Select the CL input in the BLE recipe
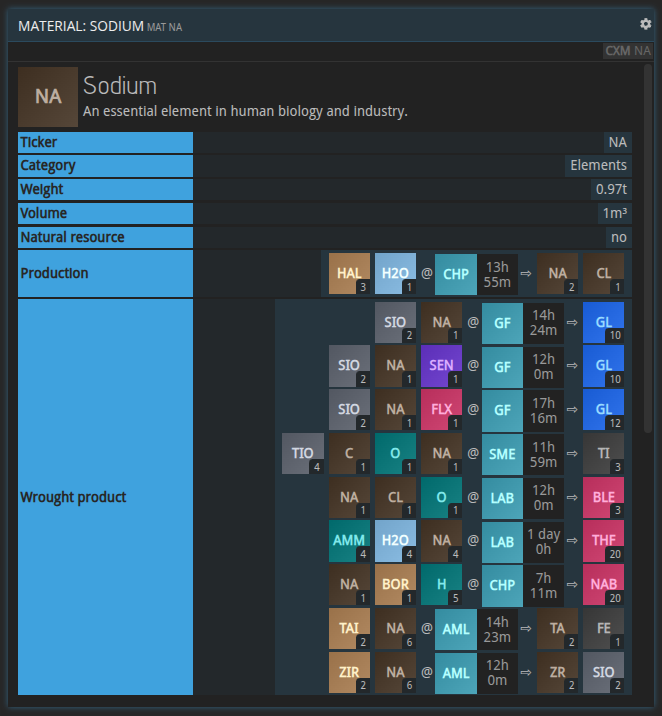 click(395, 497)
